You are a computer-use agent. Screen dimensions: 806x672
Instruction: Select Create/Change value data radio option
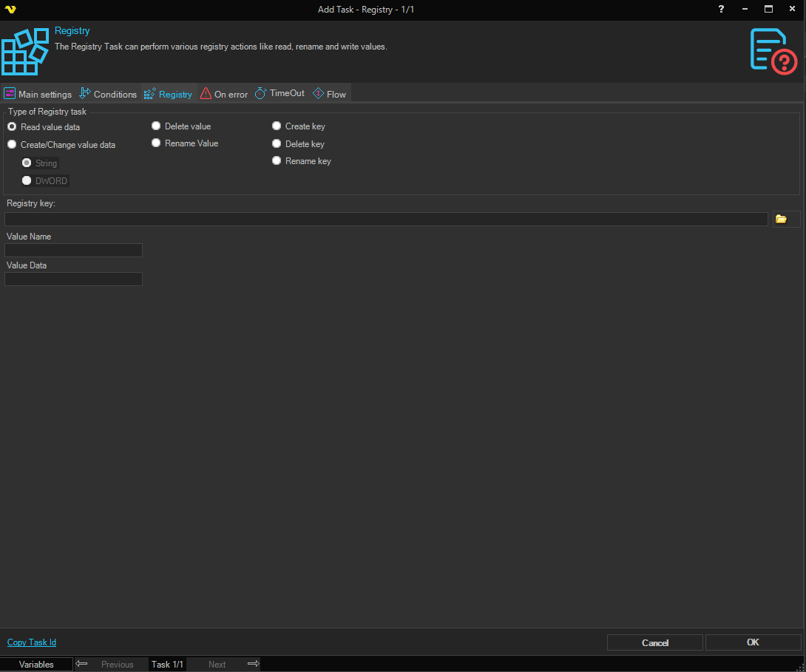(12, 145)
